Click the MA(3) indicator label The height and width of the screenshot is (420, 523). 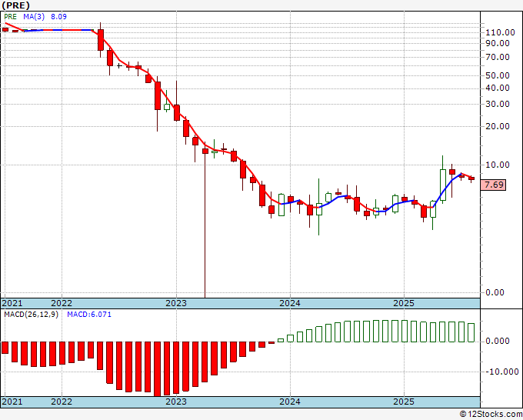tap(34, 16)
